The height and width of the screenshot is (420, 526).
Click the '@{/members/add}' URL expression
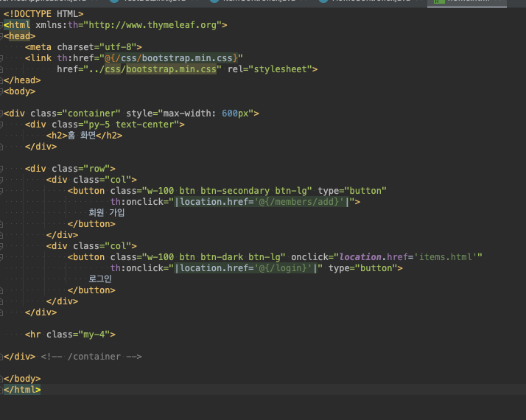click(x=299, y=202)
